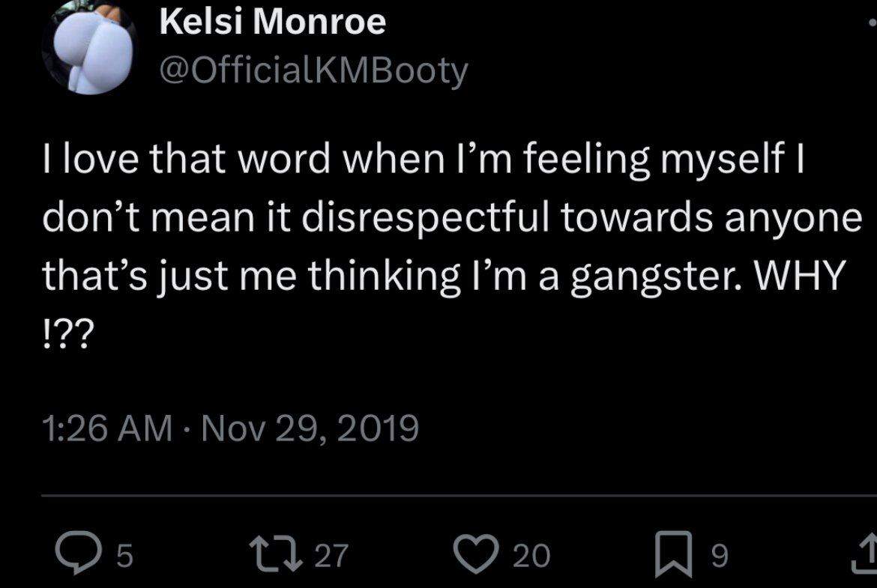Click "WHY" at the end of the tweet
877x588 pixels.
pyautogui.click(x=795, y=277)
